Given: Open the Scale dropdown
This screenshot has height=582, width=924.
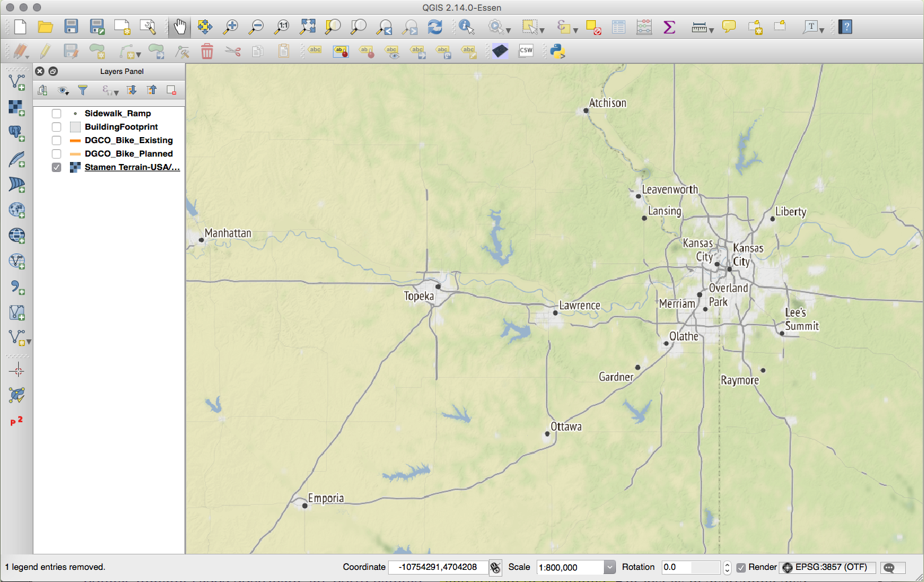Looking at the screenshot, I should pyautogui.click(x=609, y=567).
